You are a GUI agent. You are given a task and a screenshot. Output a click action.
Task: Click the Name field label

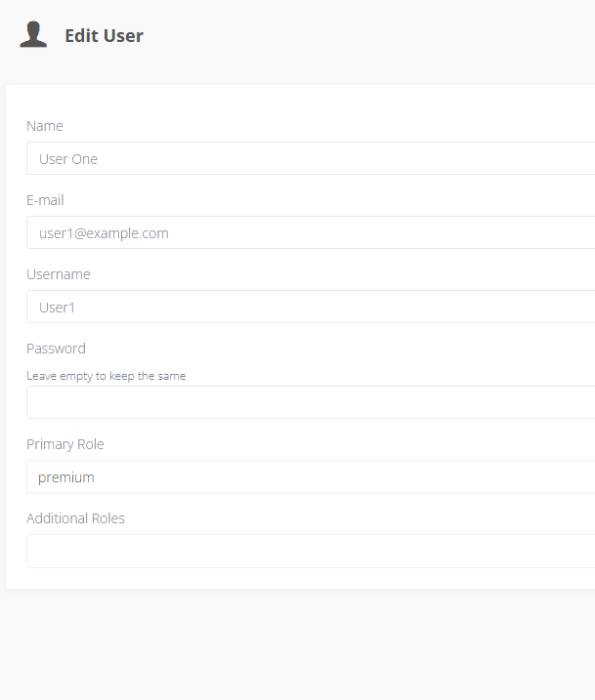pyautogui.click(x=45, y=126)
